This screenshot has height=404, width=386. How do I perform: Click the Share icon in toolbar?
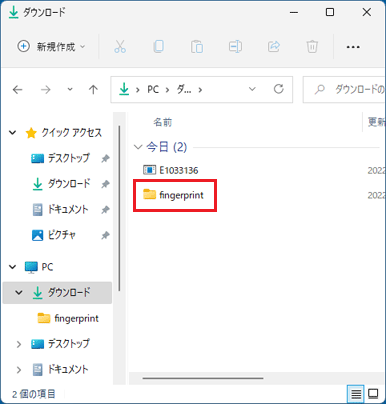[x=274, y=47]
